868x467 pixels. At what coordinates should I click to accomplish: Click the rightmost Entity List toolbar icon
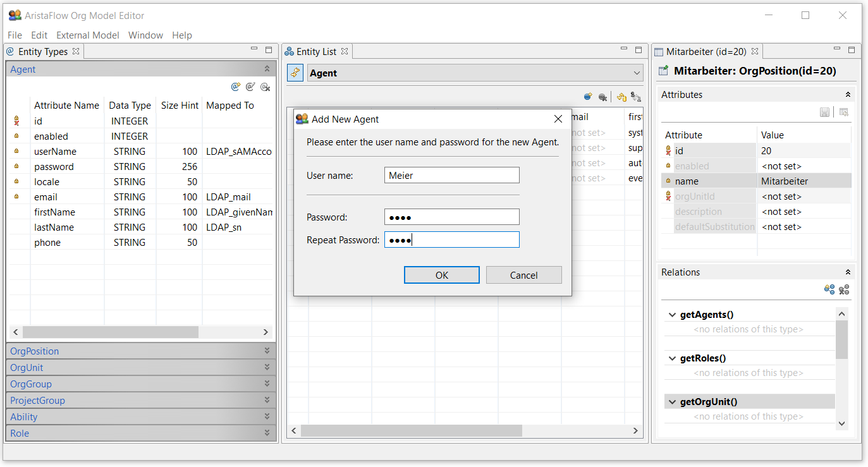tap(636, 97)
